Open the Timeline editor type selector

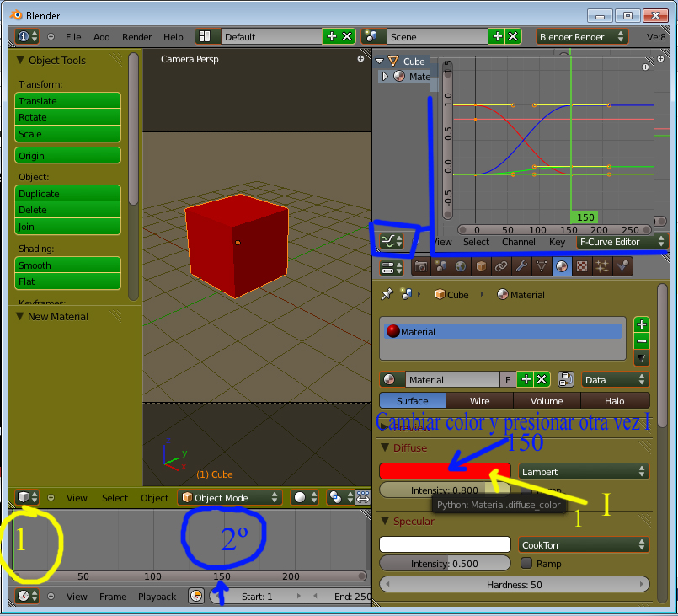pyautogui.click(x=27, y=596)
